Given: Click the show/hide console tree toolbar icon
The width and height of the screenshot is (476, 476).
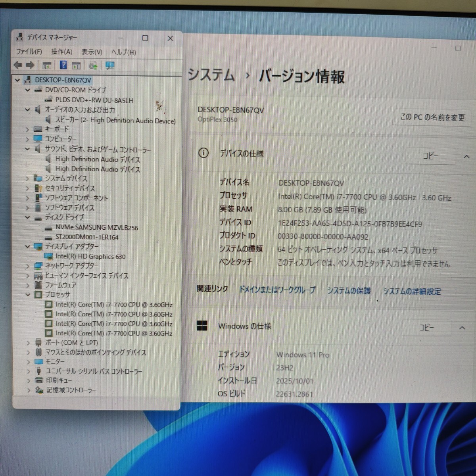Looking at the screenshot, I should 47,65.
